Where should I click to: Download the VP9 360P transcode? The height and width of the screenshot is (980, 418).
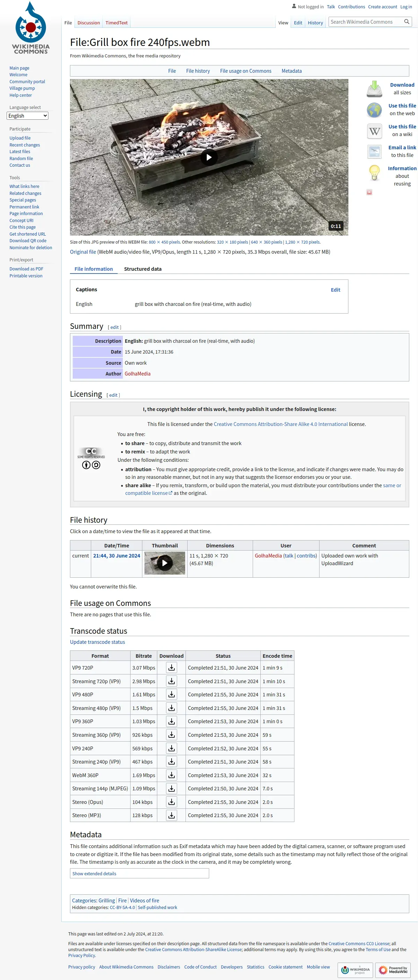click(172, 721)
